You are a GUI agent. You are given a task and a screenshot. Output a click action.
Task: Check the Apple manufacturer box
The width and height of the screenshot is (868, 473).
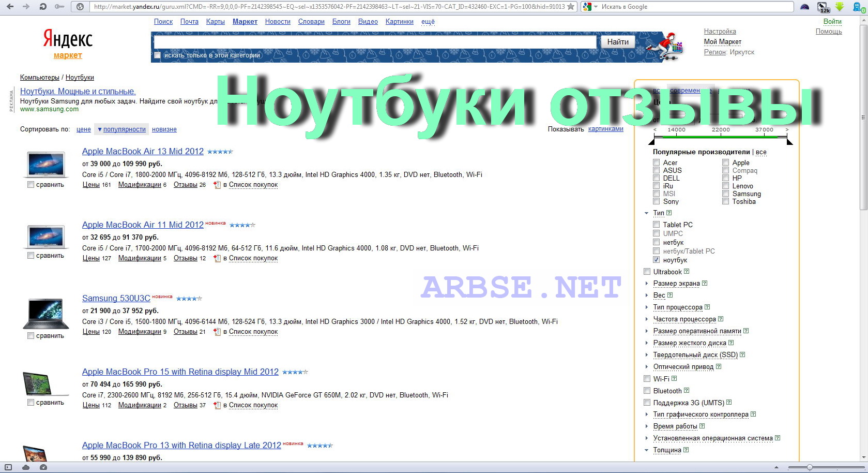pos(726,162)
